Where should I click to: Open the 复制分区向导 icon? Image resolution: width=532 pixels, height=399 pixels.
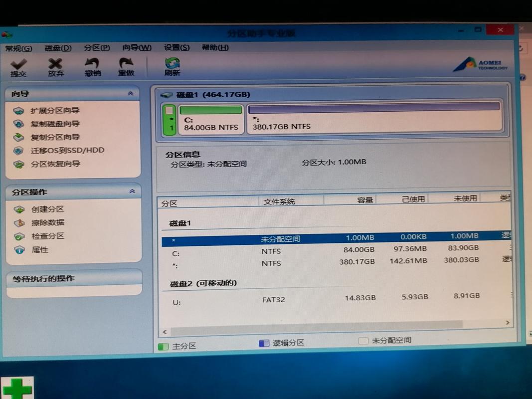[18, 138]
